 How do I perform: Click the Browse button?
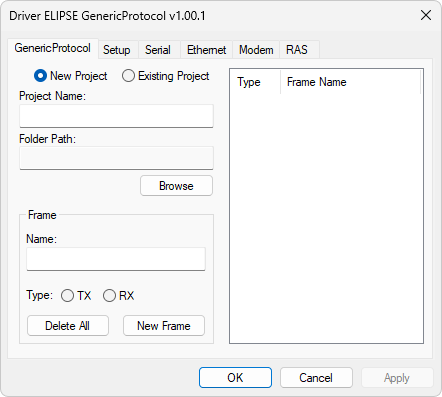pos(176,186)
